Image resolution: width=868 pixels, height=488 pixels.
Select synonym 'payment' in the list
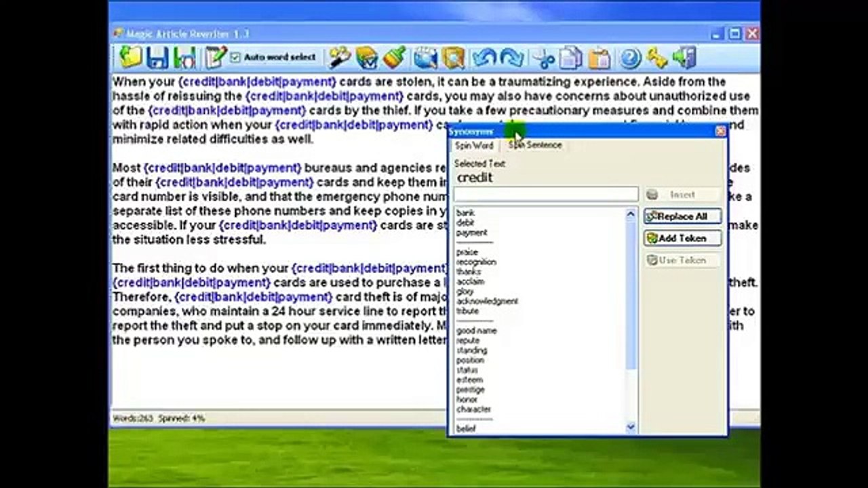471,232
